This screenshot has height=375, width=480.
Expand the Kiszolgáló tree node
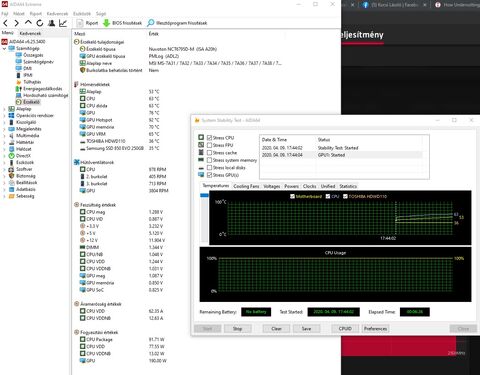4,122
